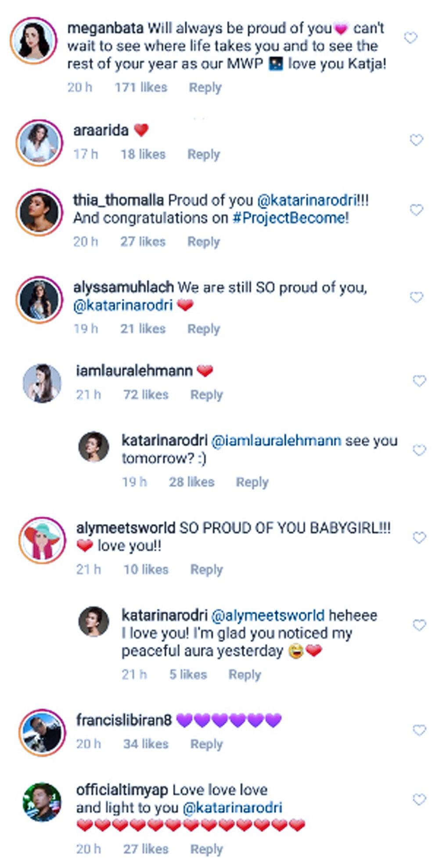
Task: Like francislibiran8's purple hearts comment
Action: 419,730
